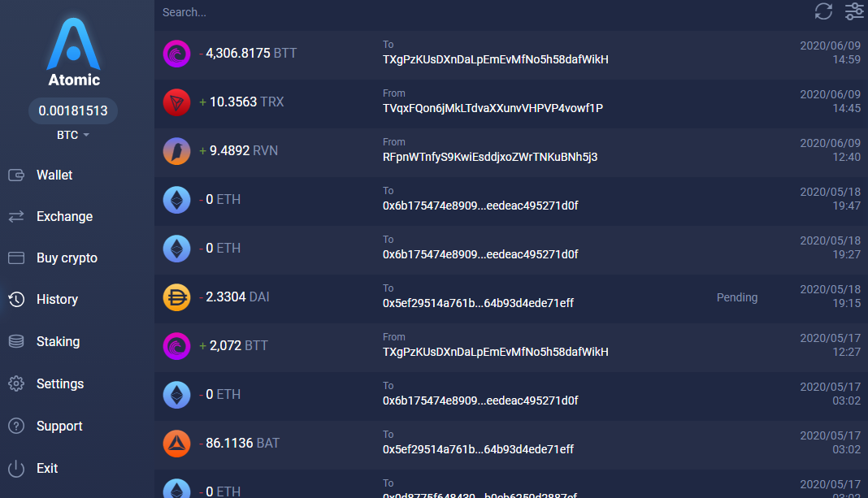This screenshot has width=868, height=498.
Task: Select the -4,306.8175 BTT amount
Action: click(248, 53)
